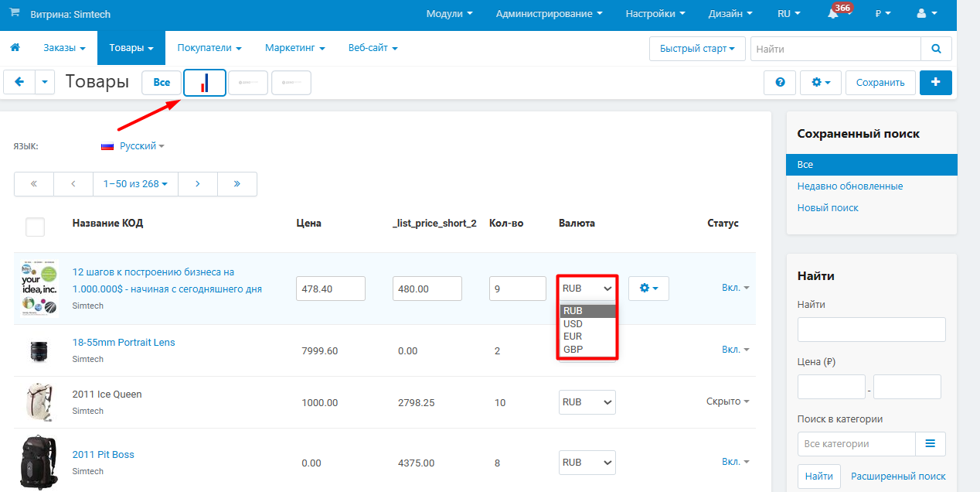
Task: Change the Скрыто status of 2011 Ice Queen
Action: pos(728,401)
